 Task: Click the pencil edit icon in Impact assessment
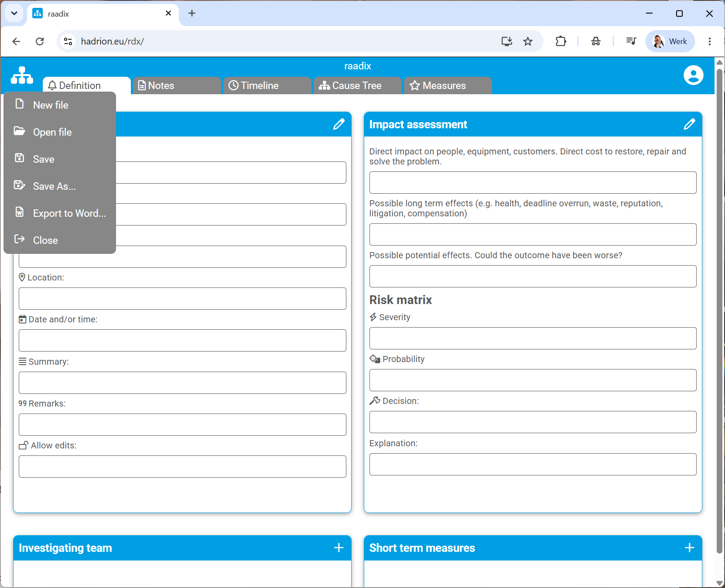[689, 124]
